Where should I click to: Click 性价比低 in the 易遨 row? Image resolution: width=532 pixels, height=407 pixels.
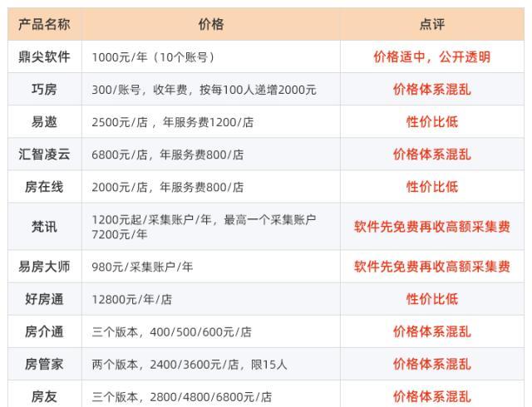432,122
